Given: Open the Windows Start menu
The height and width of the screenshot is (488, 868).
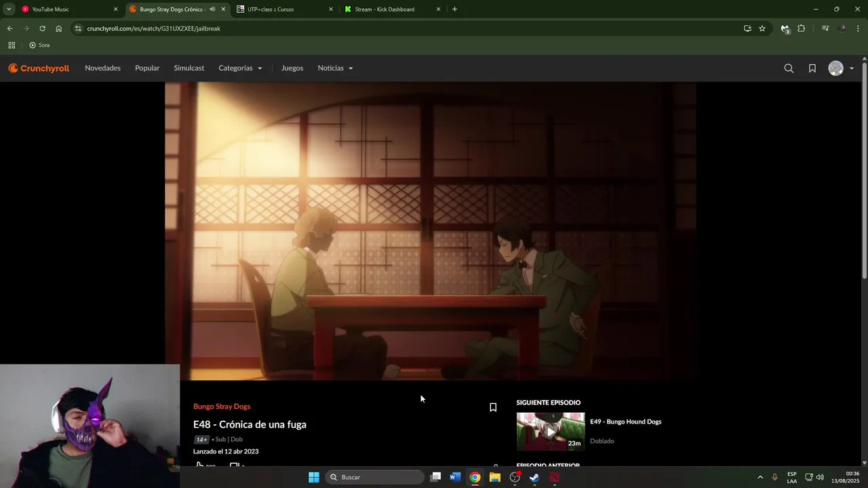Looking at the screenshot, I should [x=314, y=477].
